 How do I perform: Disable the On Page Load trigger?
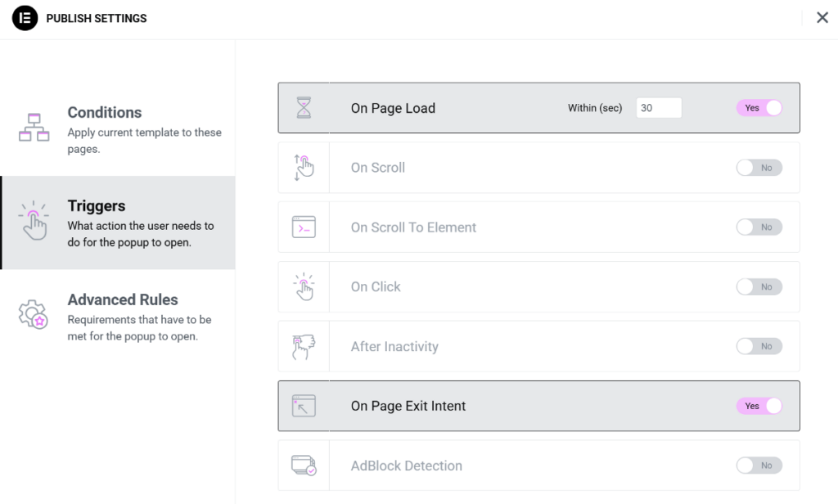(x=759, y=107)
